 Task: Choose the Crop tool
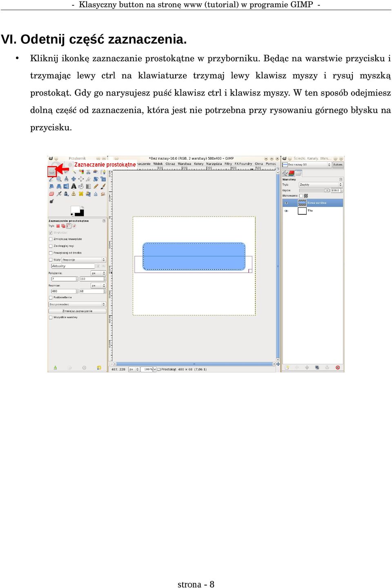(88, 179)
